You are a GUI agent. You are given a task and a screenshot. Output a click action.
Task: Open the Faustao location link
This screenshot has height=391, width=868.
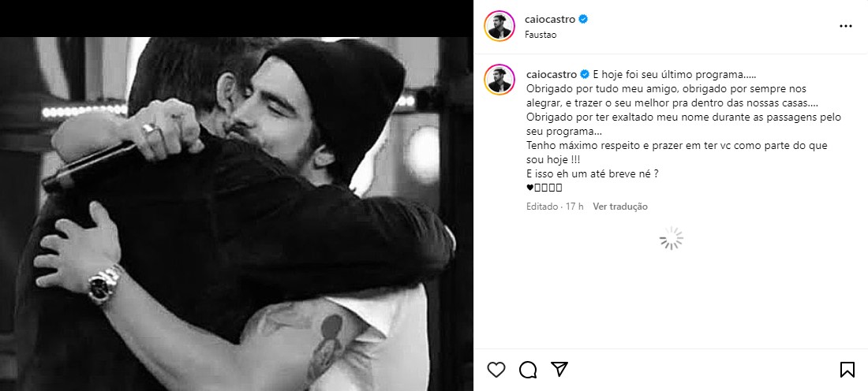pos(541,34)
